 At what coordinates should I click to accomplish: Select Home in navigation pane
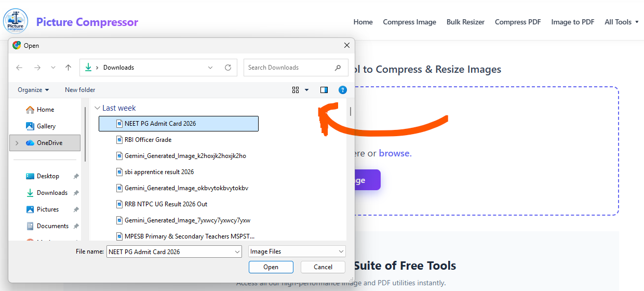(45, 110)
